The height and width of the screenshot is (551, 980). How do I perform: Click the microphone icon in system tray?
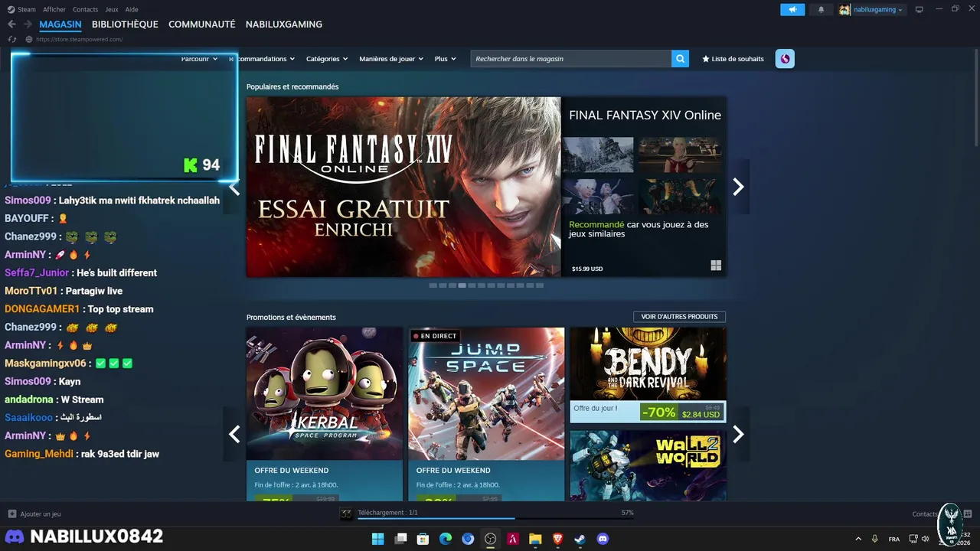pos(875,539)
